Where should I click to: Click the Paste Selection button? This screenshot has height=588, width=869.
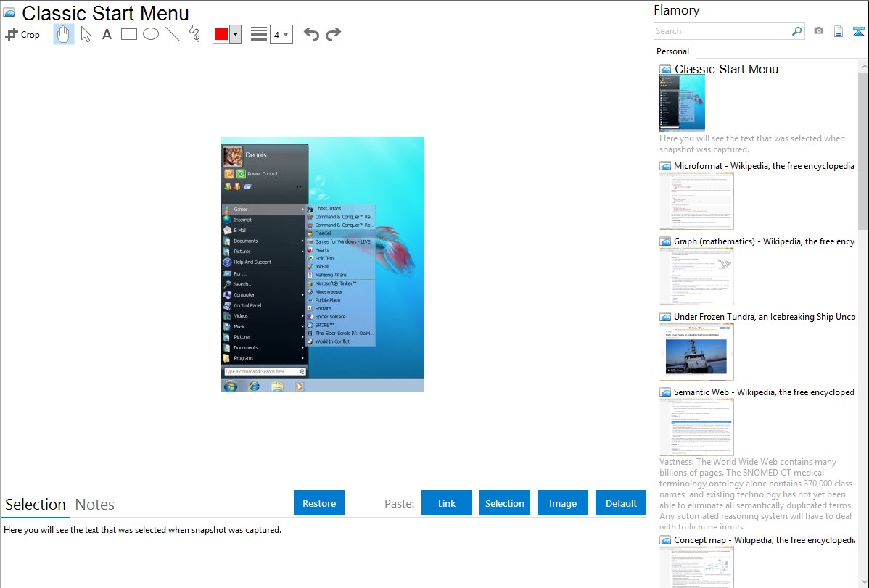(504, 503)
